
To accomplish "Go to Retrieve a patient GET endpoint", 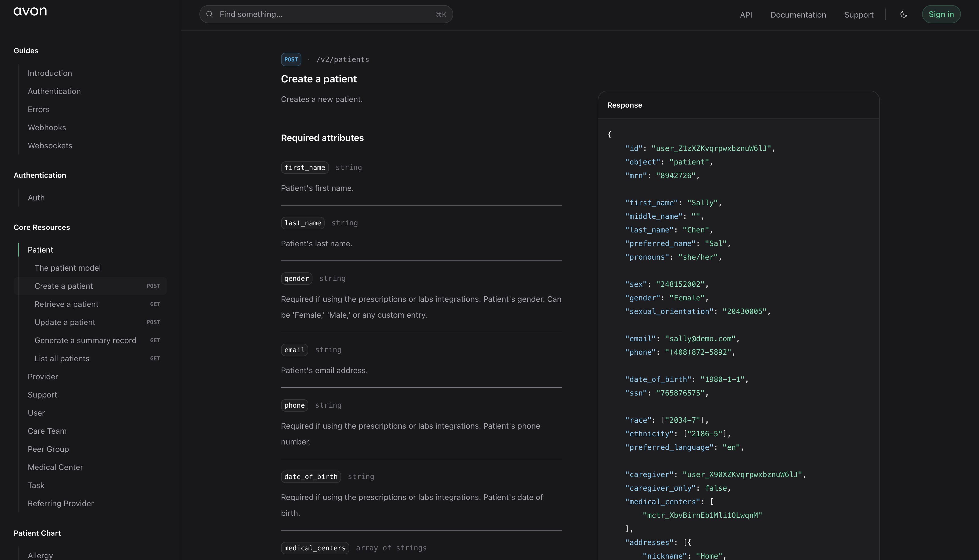I will pyautogui.click(x=67, y=304).
